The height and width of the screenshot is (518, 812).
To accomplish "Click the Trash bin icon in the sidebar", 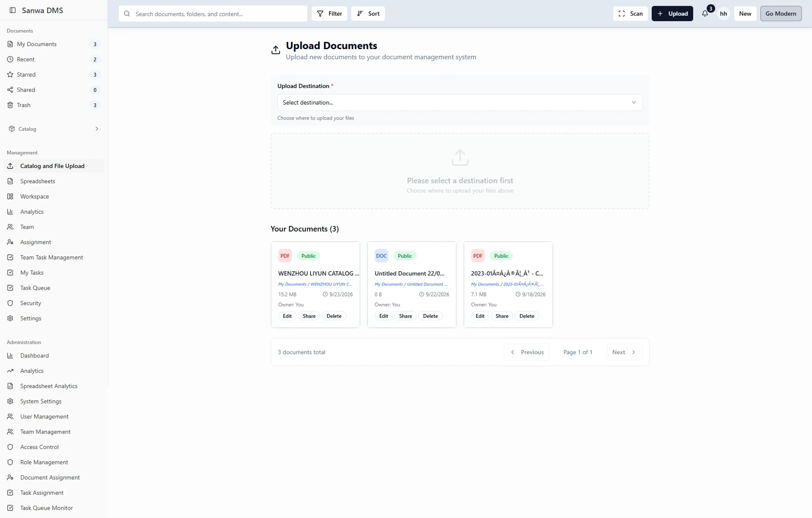I will tap(10, 105).
